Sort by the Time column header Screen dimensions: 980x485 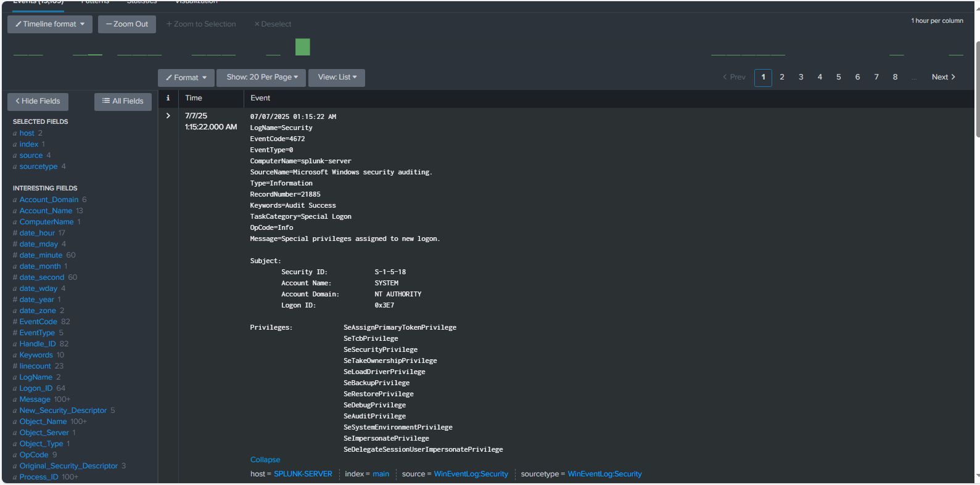point(194,98)
